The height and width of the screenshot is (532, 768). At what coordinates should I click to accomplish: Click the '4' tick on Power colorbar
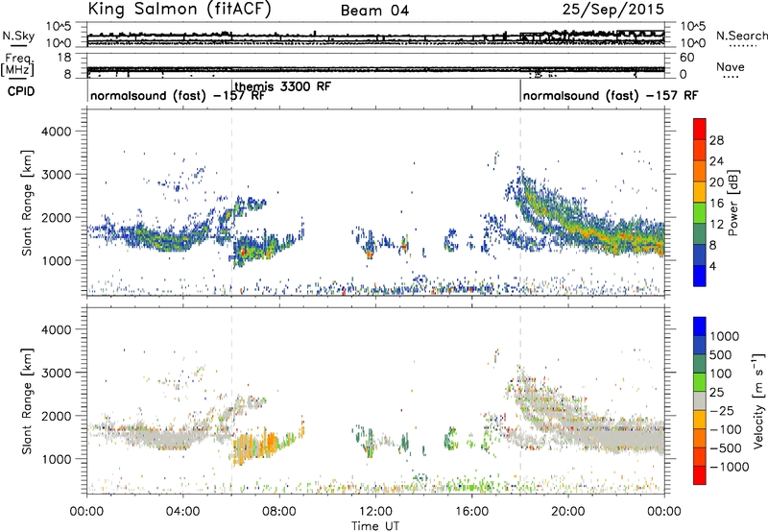point(713,266)
